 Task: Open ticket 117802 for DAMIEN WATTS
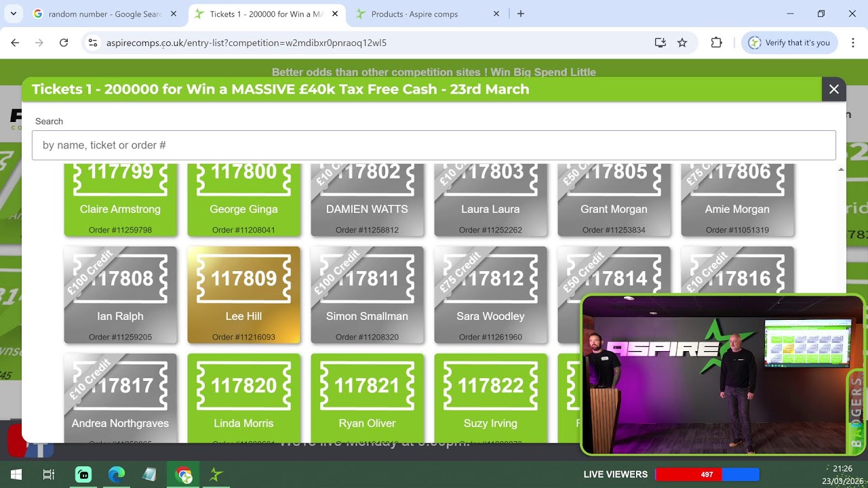367,201
